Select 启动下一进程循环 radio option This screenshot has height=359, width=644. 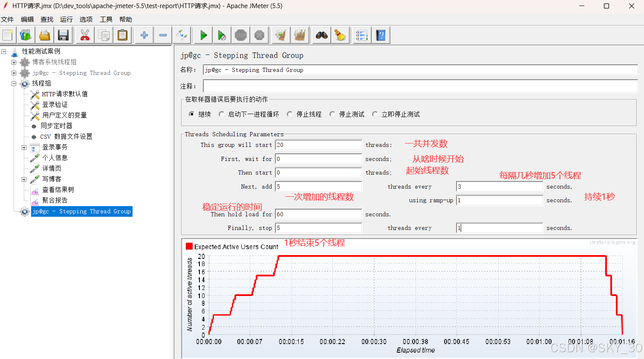point(222,114)
